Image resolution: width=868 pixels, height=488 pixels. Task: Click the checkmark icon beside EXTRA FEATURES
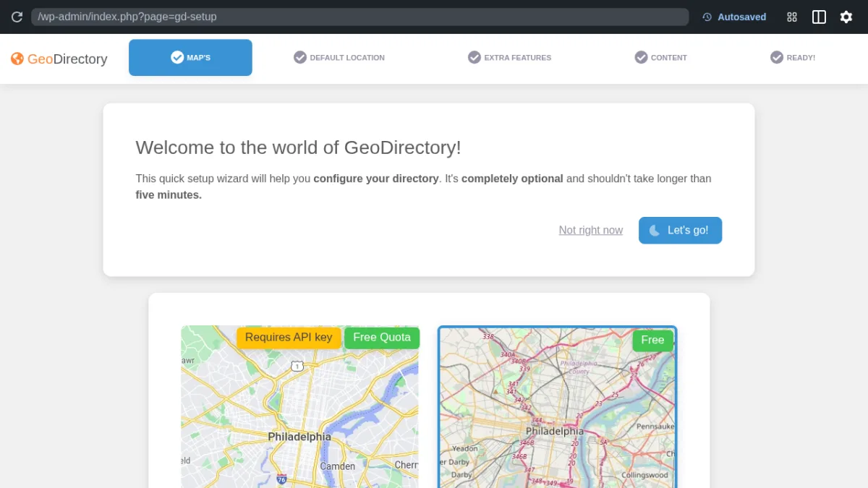tap(475, 57)
